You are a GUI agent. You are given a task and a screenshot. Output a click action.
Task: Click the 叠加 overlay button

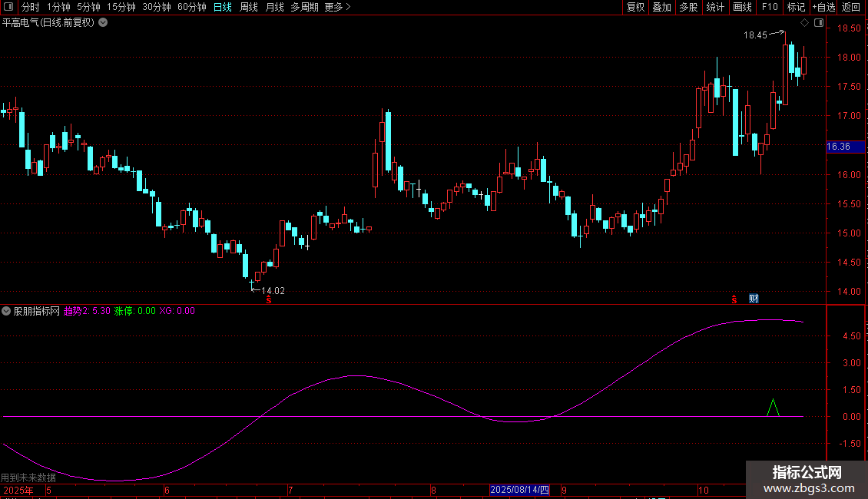[661, 8]
